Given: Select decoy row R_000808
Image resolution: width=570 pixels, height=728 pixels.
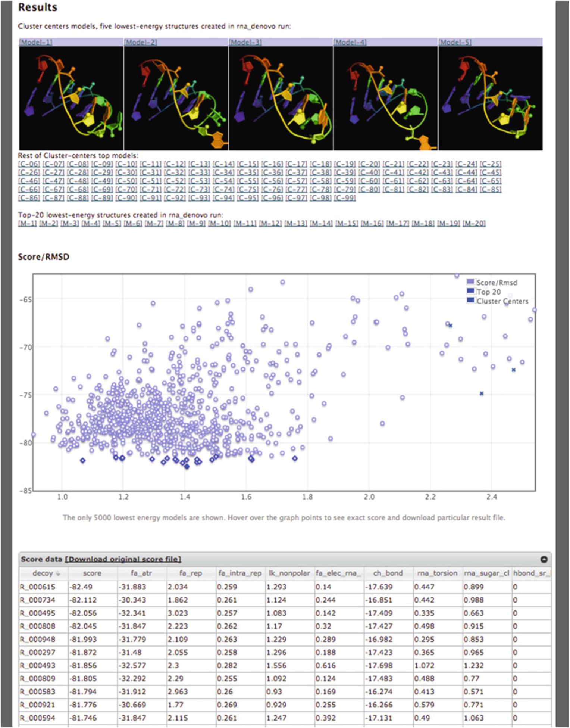Looking at the screenshot, I should [x=285, y=626].
